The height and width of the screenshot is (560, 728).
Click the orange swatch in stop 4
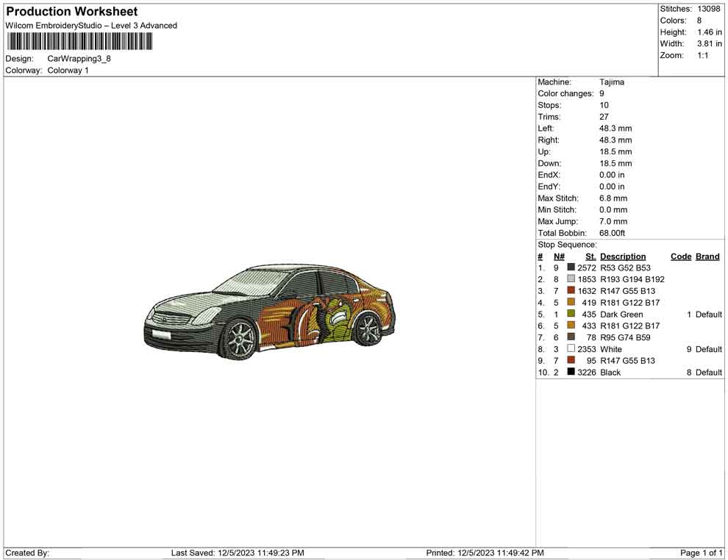tap(571, 302)
